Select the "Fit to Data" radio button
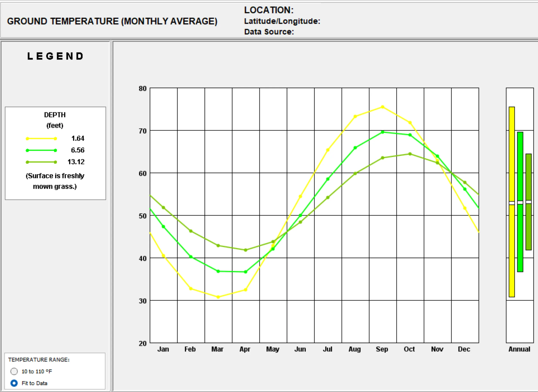The width and height of the screenshot is (538, 392). (14, 383)
